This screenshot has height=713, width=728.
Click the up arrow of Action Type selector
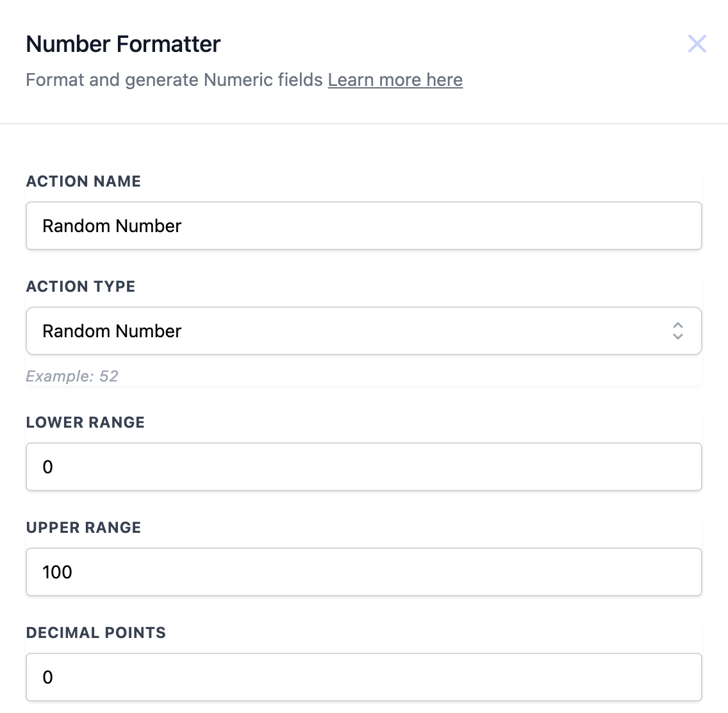(x=678, y=326)
